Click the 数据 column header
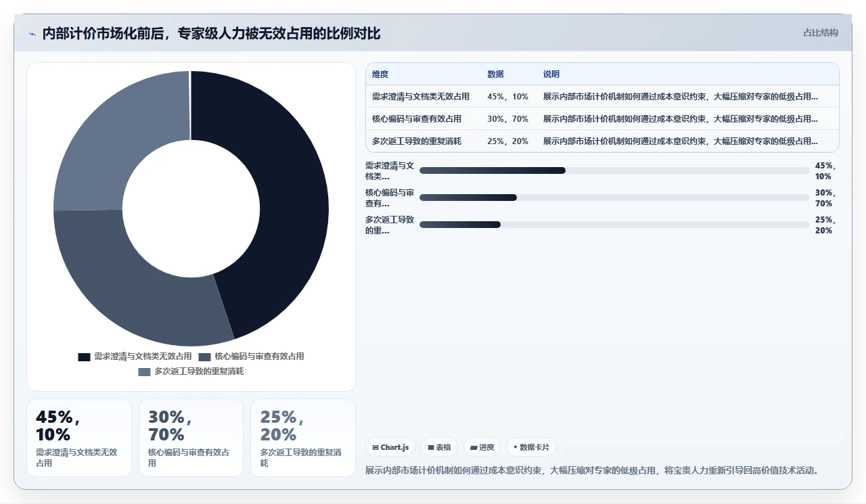This screenshot has height=504, width=866. click(495, 74)
